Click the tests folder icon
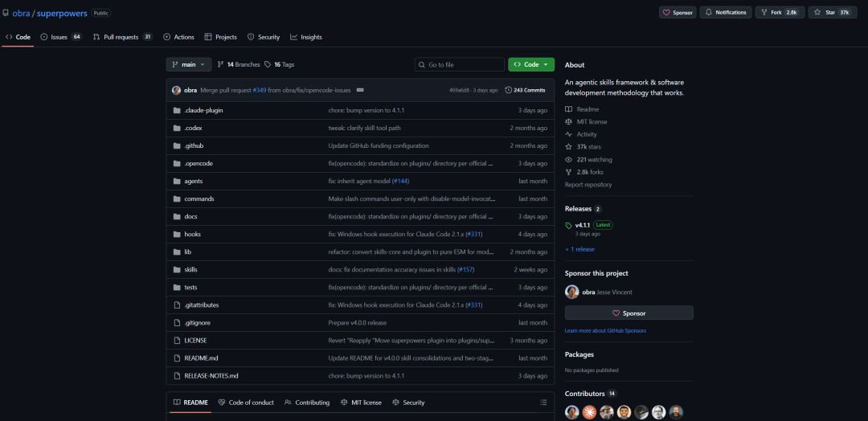Image resolution: width=868 pixels, height=421 pixels. click(x=177, y=287)
